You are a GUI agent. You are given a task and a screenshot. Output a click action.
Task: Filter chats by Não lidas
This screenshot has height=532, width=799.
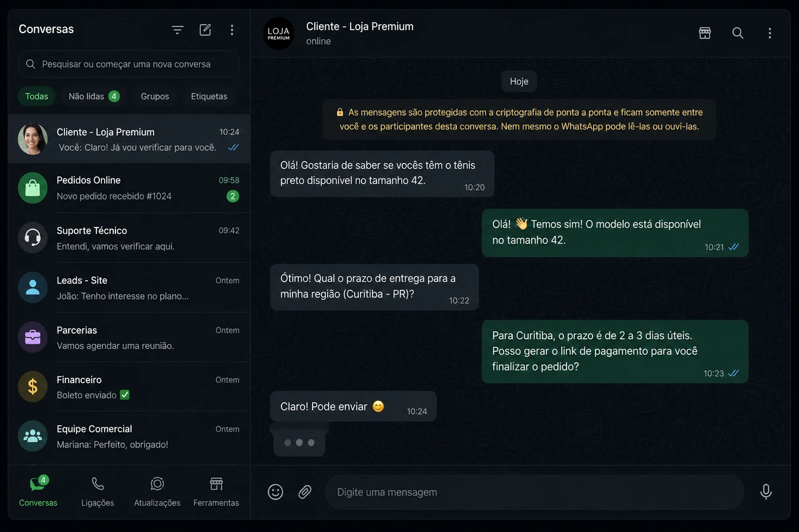[x=94, y=96]
